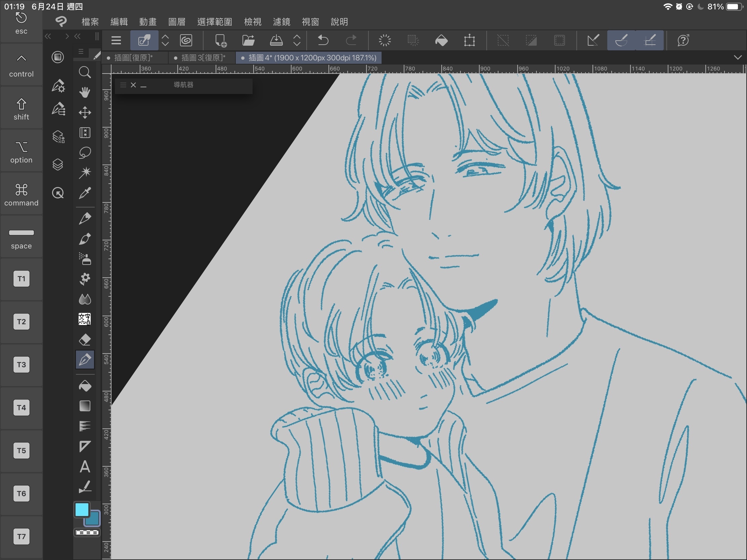Screen dimensions: 747x560
Task: Select the Hand move-view tool
Action: (85, 92)
